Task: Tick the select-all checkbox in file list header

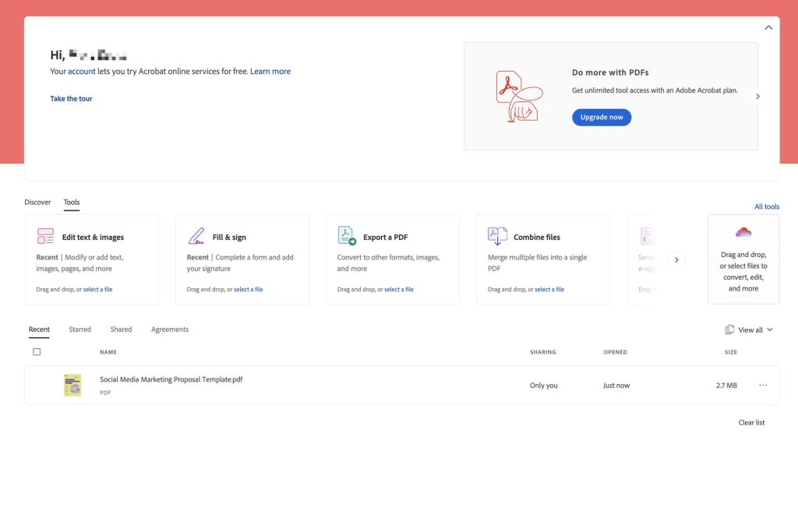Action: click(x=37, y=351)
